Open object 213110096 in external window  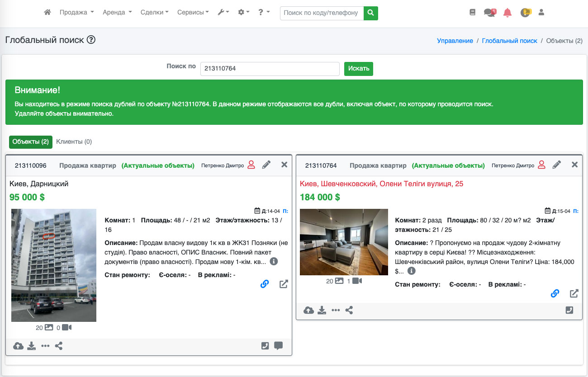[x=284, y=284]
